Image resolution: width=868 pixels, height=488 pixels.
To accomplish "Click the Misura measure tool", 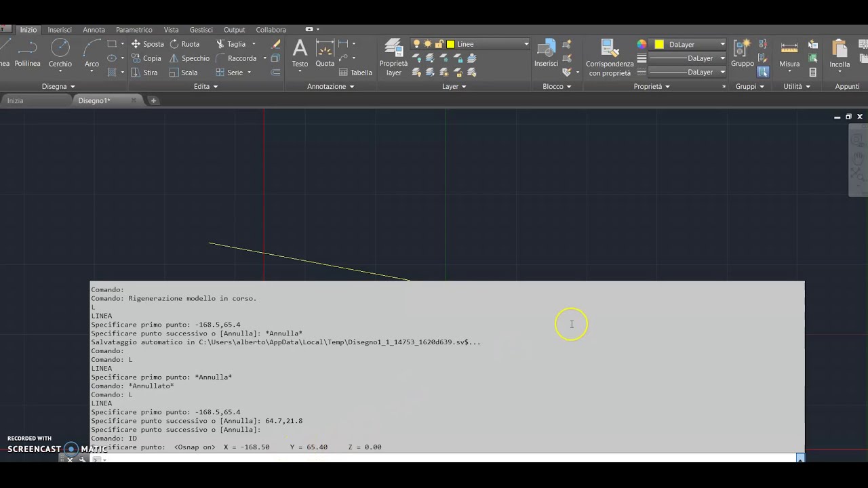I will pos(789,54).
